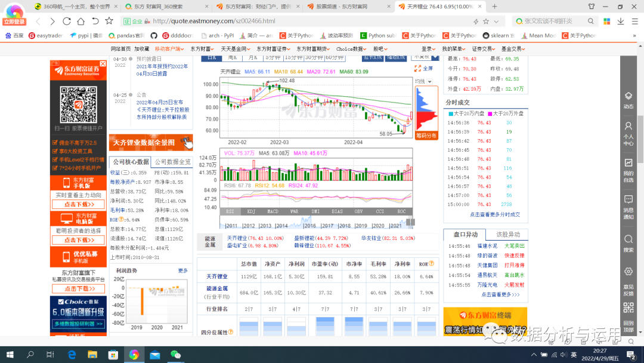Screen dimensions: 644x363
Task: Click the search magnifier in browser search box
Action: (590, 21)
